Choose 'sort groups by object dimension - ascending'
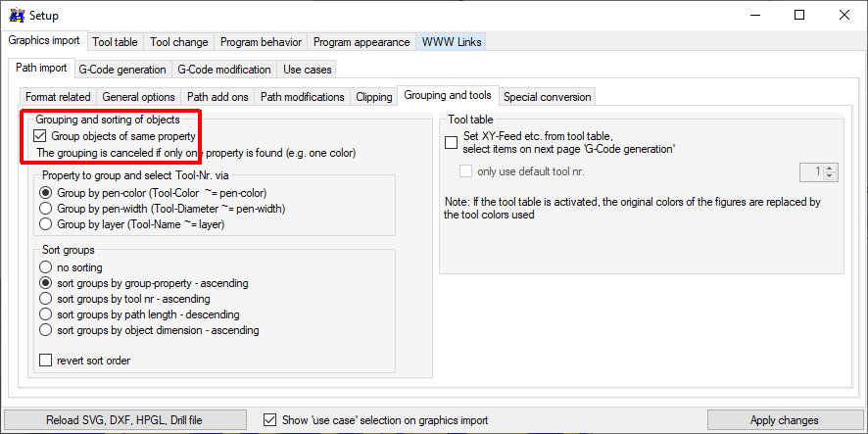This screenshot has height=434, width=868. [46, 330]
